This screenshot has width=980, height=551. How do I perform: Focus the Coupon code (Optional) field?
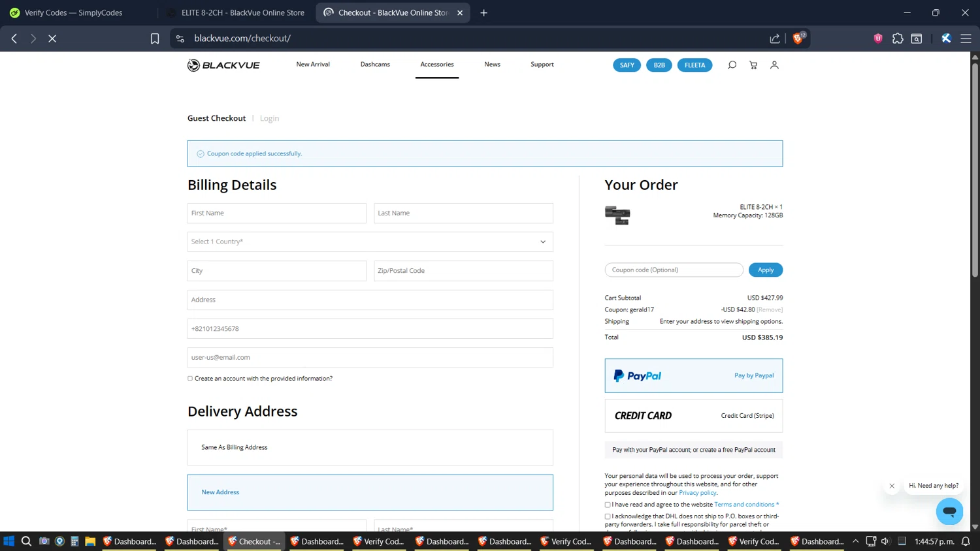point(674,270)
